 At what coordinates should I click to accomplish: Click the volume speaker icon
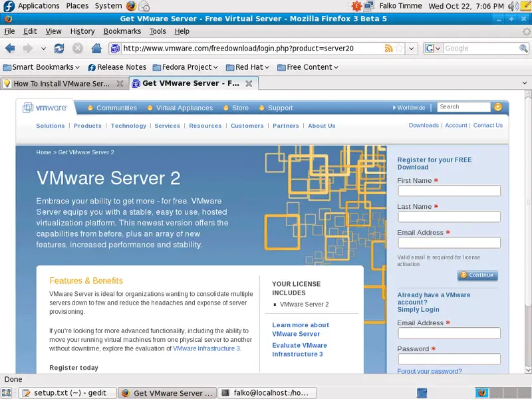click(x=513, y=6)
